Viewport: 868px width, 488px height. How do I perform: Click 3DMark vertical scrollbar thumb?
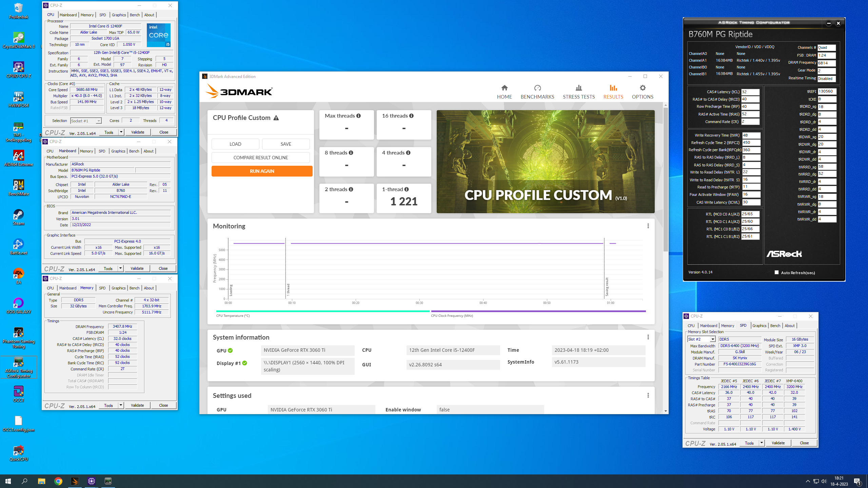pos(665,180)
